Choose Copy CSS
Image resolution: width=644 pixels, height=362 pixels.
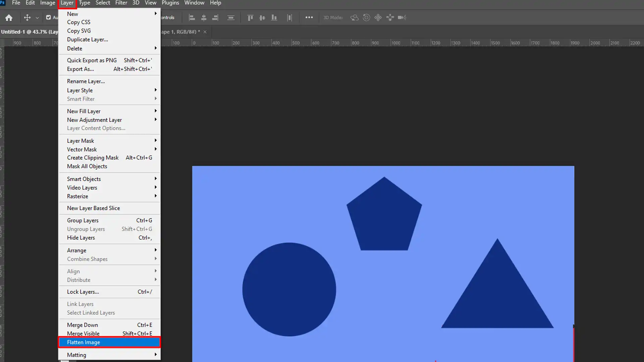109,22
